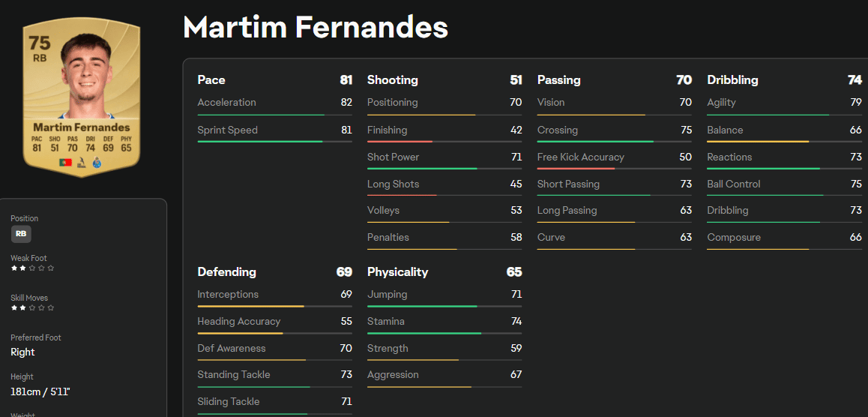868x417 pixels.
Task: Click the player face photo on the card
Action: click(87, 79)
